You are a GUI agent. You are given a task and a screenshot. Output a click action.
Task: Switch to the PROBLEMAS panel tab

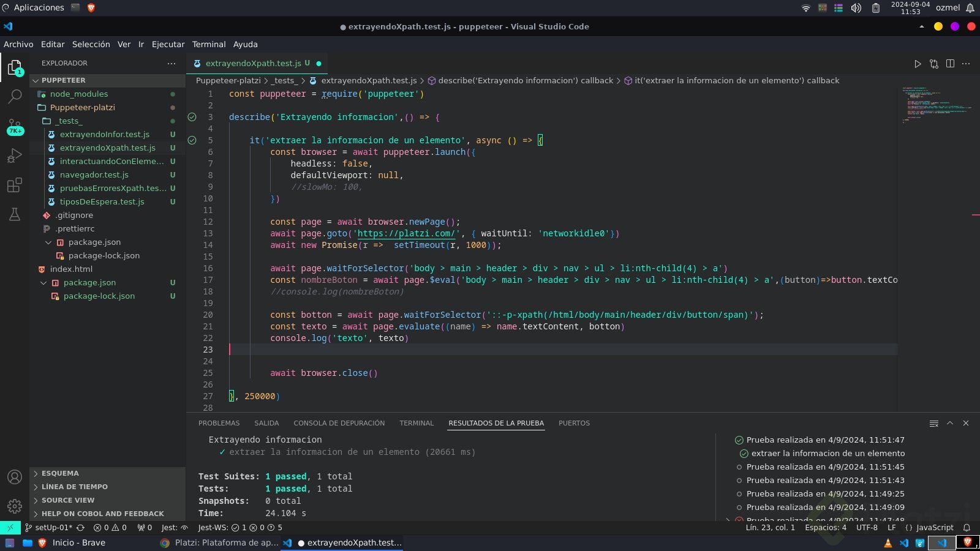click(x=219, y=423)
